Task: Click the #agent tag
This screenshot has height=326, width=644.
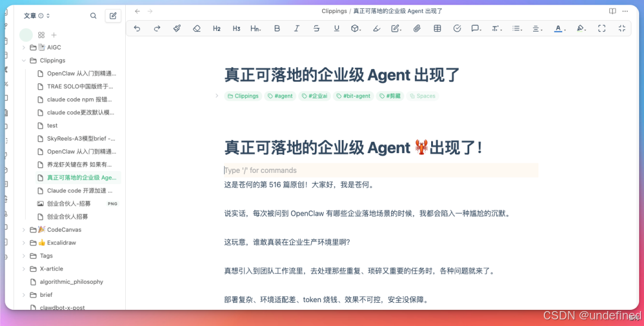Action: click(280, 96)
